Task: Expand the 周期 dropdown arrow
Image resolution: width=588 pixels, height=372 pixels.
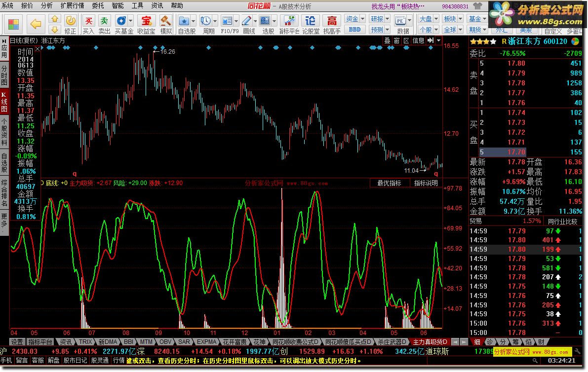Action: [x=215, y=21]
